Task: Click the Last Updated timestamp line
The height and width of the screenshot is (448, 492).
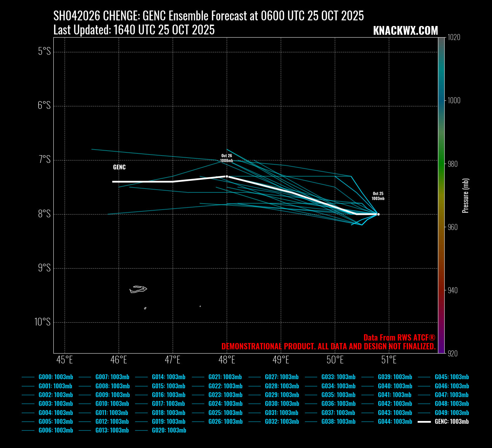Action: (x=134, y=30)
